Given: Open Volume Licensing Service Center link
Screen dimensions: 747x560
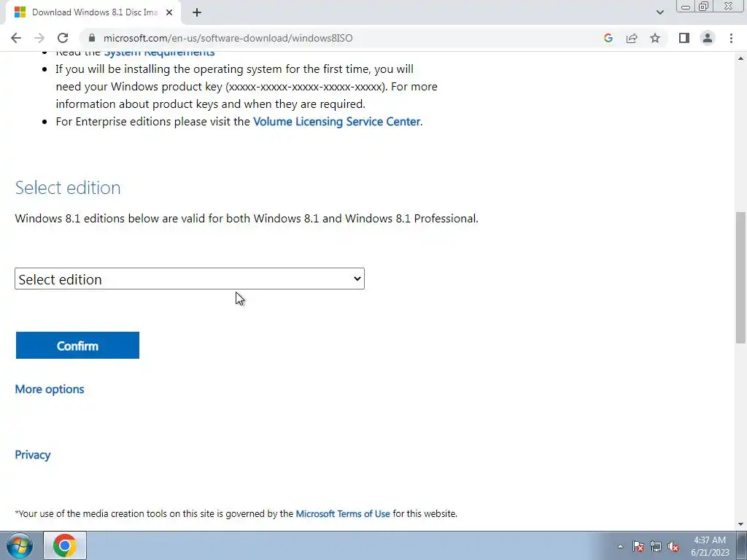Looking at the screenshot, I should [336, 122].
